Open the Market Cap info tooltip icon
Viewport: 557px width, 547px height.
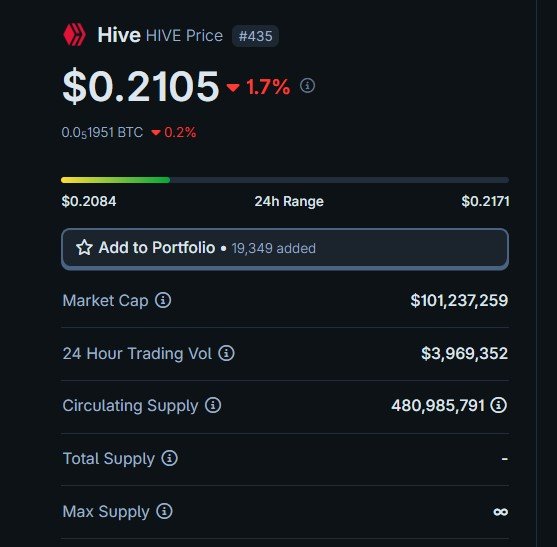163,300
